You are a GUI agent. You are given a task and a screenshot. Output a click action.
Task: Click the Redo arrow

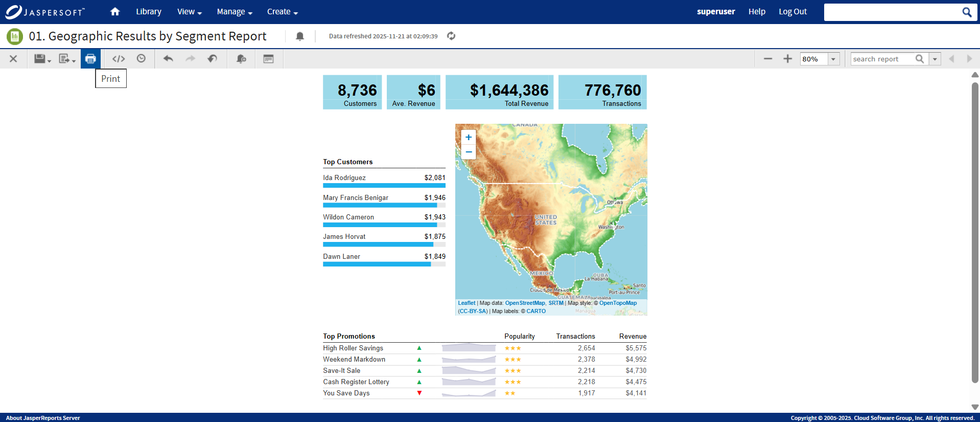[x=190, y=59]
